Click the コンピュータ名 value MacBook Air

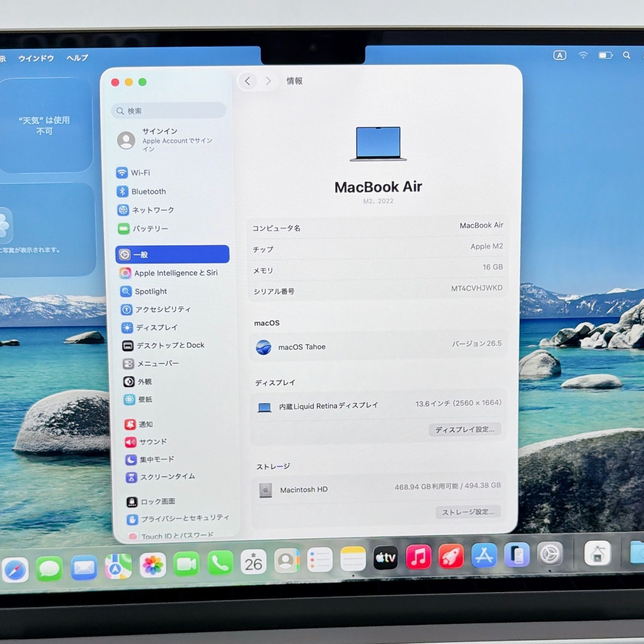[481, 225]
